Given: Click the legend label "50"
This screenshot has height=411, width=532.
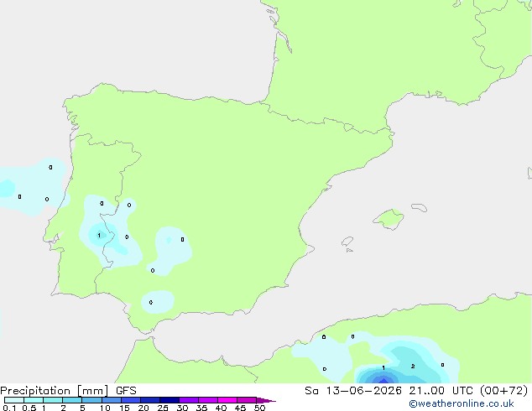Looking at the screenshot, I should (x=259, y=408).
